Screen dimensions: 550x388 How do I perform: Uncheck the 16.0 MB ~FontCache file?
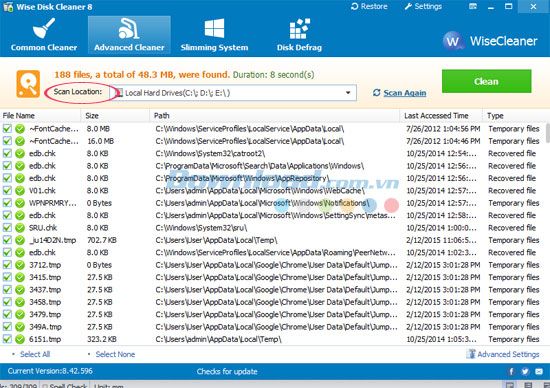pyautogui.click(x=7, y=141)
